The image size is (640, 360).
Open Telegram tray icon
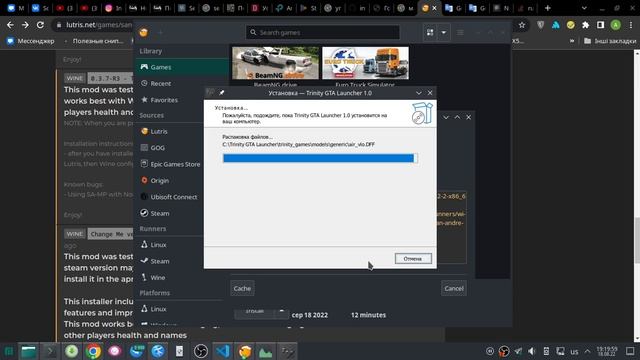tap(518, 351)
